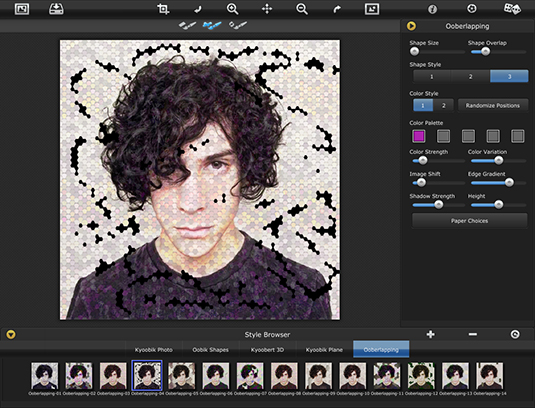Select the Ooberlapping-14 preset thumbnail
535x408 pixels.
pyautogui.click(x=490, y=376)
